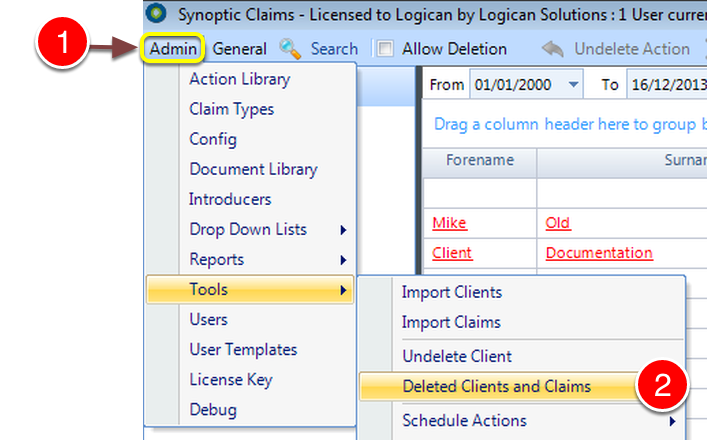707x440 pixels.
Task: Click the Search magnifier icon
Action: click(x=290, y=49)
